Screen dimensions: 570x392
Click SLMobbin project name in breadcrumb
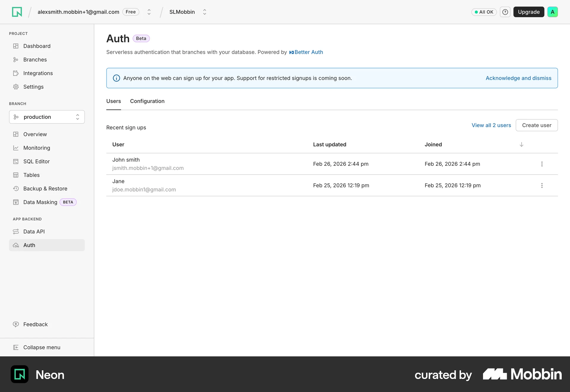[x=182, y=12]
